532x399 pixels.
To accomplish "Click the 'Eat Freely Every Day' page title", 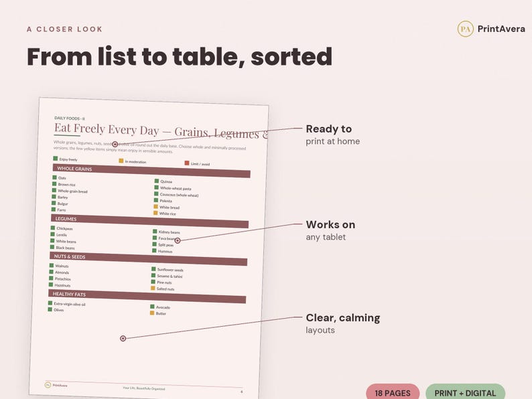I will point(107,129).
